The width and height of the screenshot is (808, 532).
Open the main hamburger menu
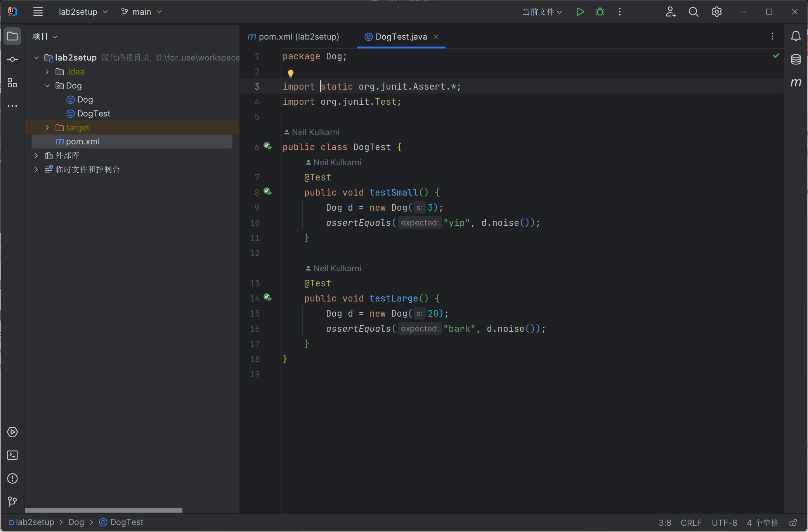tap(38, 12)
